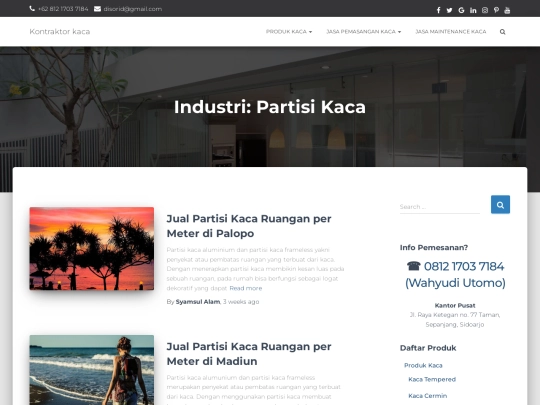Open Kaca Cermin sidebar link
Screen dimensions: 540x405
pyautogui.click(x=427, y=396)
